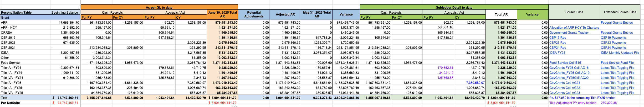
Task: Open the CSP23 Payments link
Action: coord(613,43)
